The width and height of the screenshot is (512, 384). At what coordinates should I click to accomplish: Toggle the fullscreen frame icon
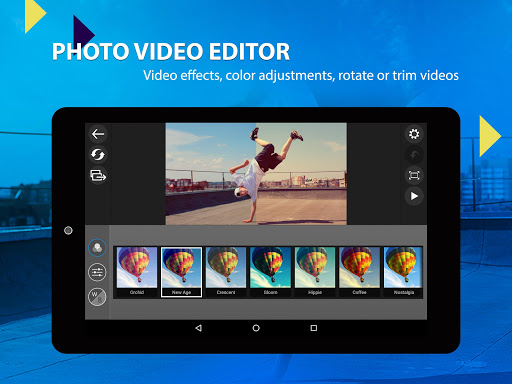click(x=414, y=175)
